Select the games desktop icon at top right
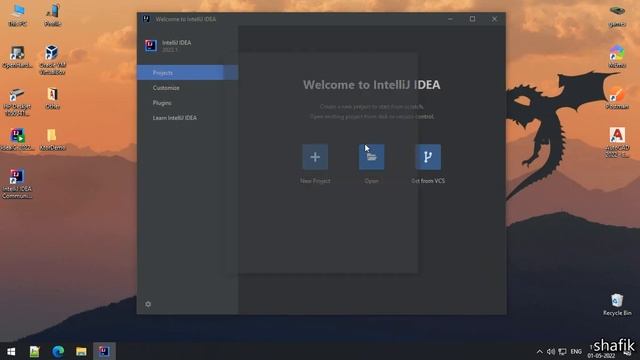Screen dimensions: 640x360 (617, 16)
